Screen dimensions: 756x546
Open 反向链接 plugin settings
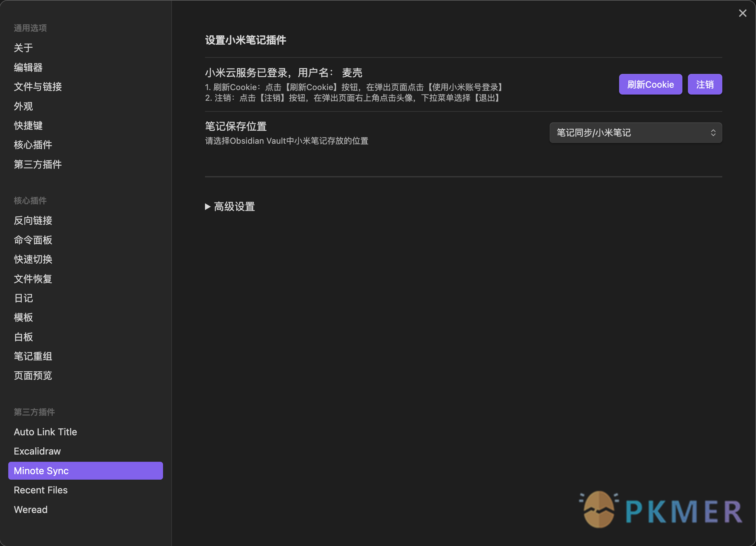click(85, 220)
